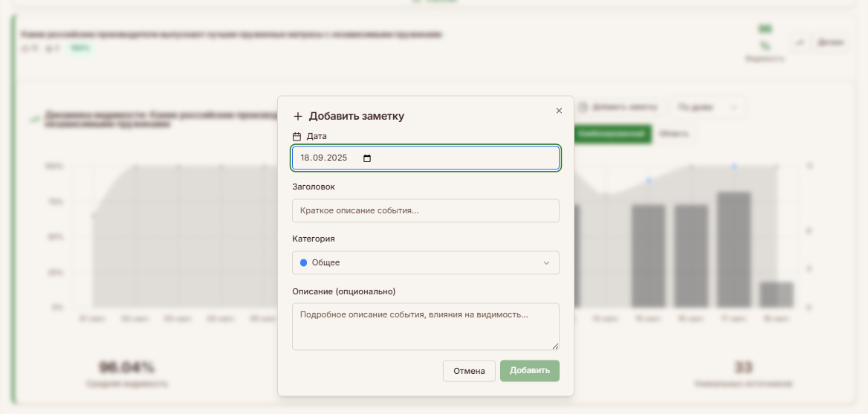The width and height of the screenshot is (868, 414).
Task: Click the tallest bar in the chart
Action: 733,249
